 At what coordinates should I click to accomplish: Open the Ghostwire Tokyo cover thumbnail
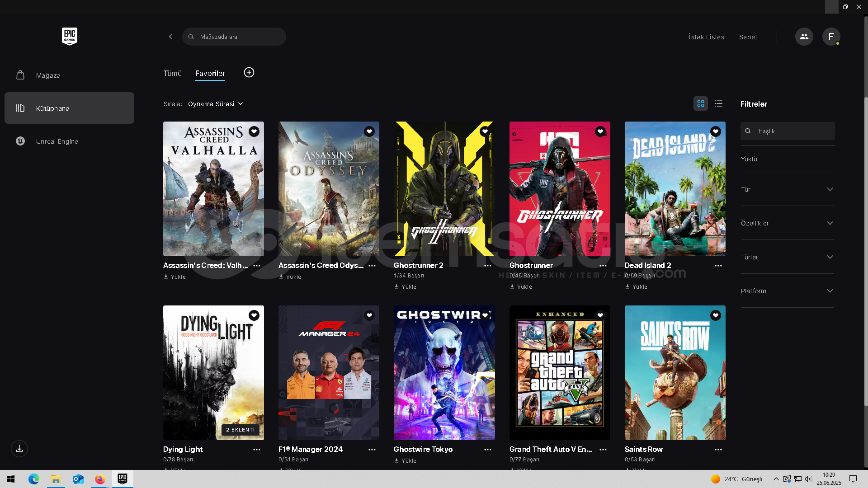[444, 373]
